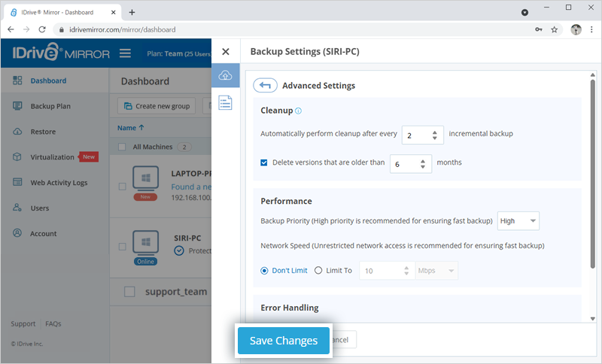Open the document log tab icon
Viewport: 602px width, 364px height.
225,103
